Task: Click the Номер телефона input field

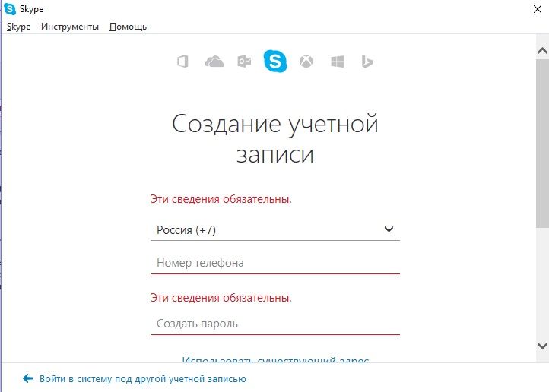Action: coord(275,263)
